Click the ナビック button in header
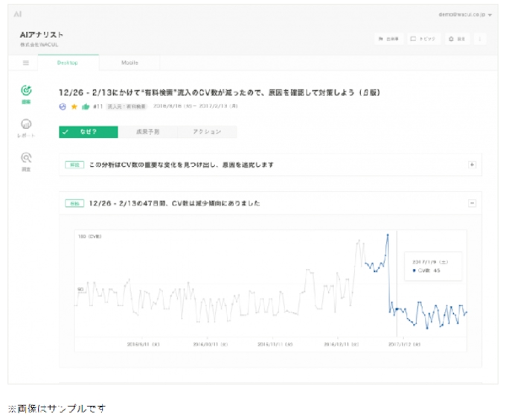Image resolution: width=506 pixels, height=420 pixels. coord(423,38)
